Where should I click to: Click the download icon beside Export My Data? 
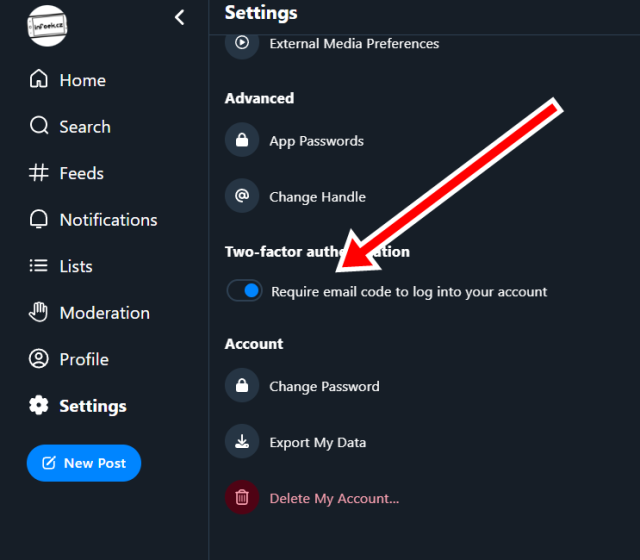coord(242,442)
